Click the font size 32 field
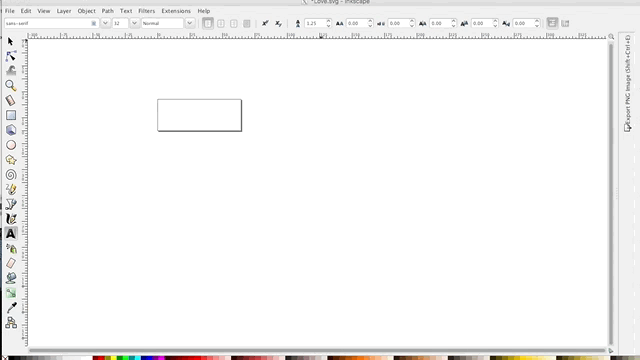The height and width of the screenshot is (360, 640). coord(120,23)
